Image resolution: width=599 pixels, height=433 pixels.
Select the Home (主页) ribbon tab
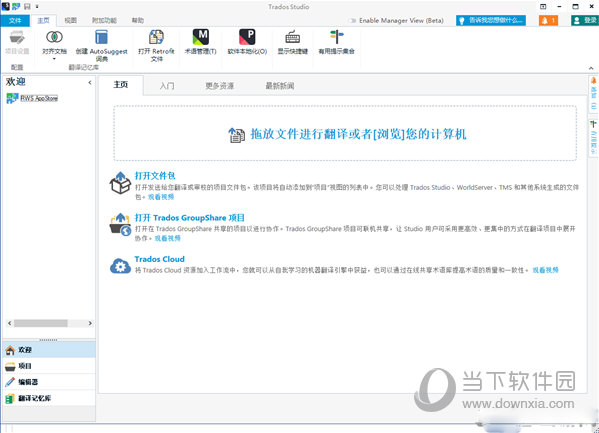(44, 21)
